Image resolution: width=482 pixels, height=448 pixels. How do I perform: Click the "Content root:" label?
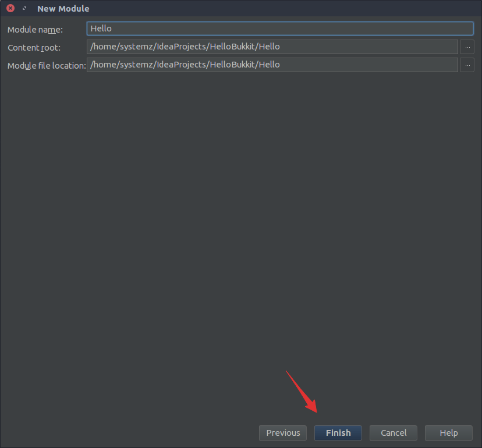coord(34,48)
